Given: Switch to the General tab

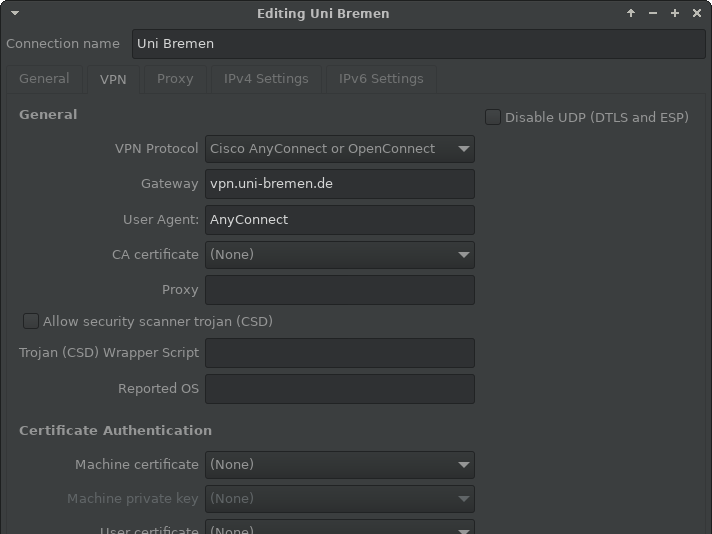Looking at the screenshot, I should click(x=44, y=79).
